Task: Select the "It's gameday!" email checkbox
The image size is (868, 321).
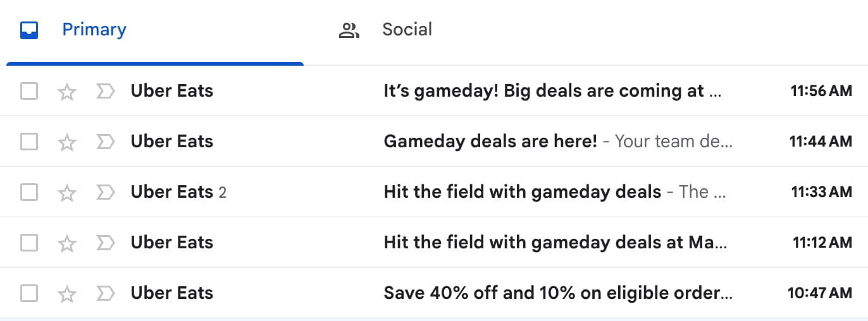Action: 29,92
